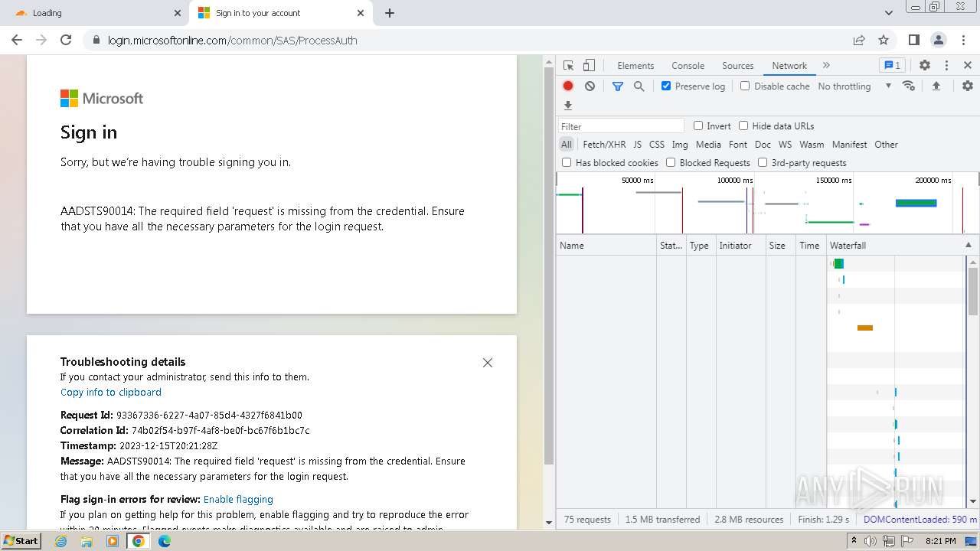Uncheck Preserve log checkbox
Image resolution: width=980 pixels, height=551 pixels.
[x=666, y=86]
